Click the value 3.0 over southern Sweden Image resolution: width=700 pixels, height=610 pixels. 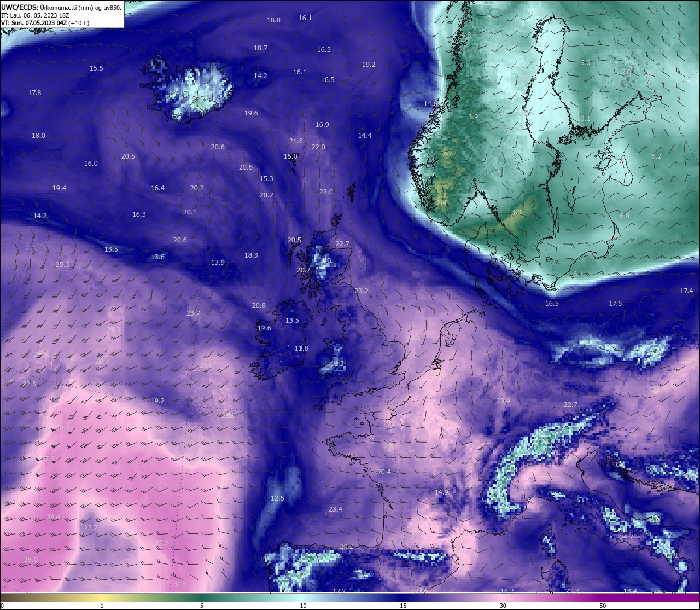coord(516,212)
